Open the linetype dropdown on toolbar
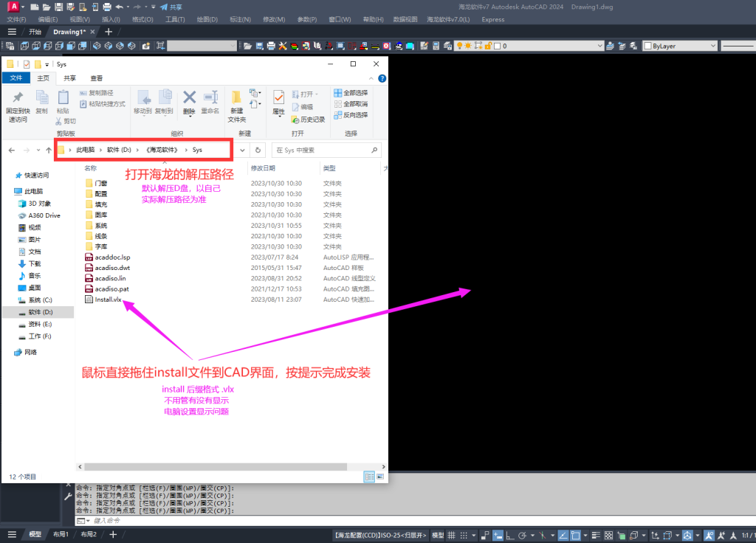The image size is (756, 543). point(738,46)
